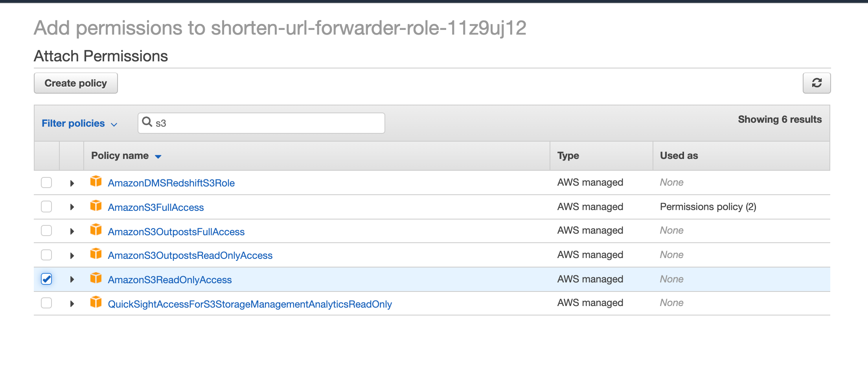Click the refresh icon button
The width and height of the screenshot is (868, 391).
click(817, 83)
